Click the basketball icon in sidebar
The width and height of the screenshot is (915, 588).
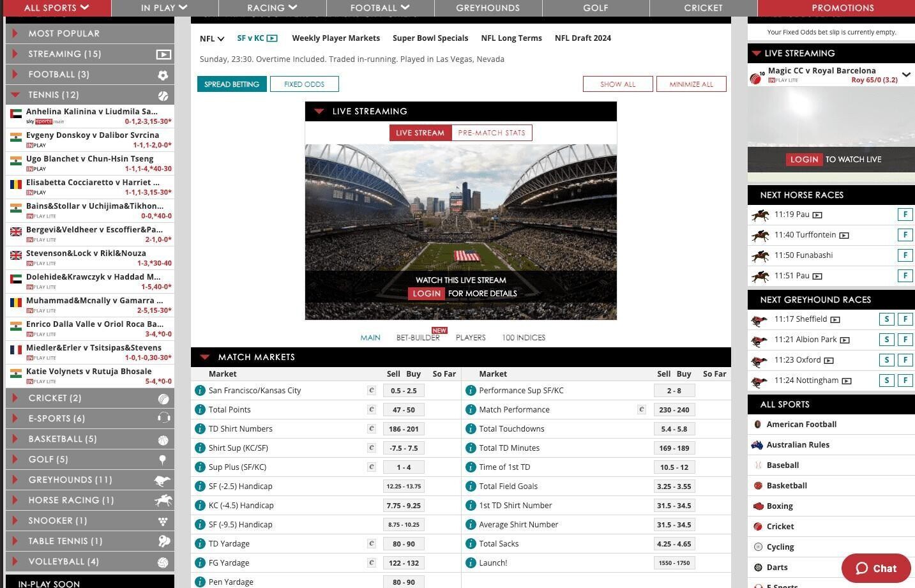163,439
